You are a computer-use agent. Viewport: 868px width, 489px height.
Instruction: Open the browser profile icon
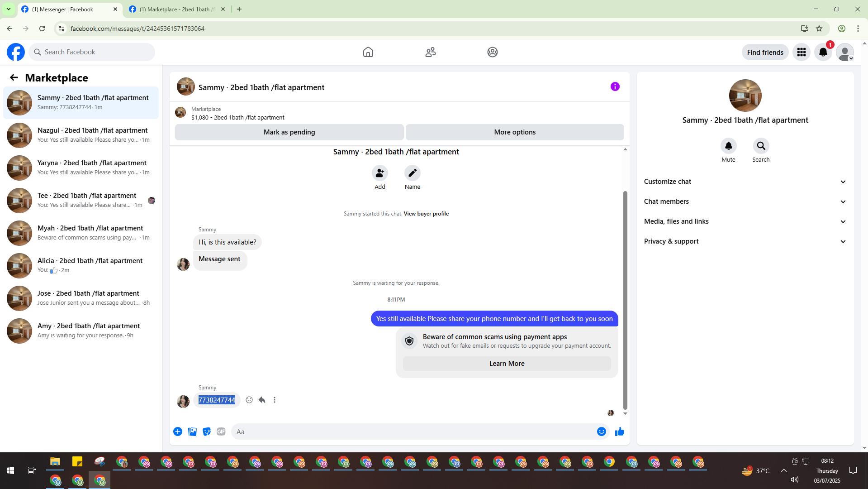pos(842,29)
